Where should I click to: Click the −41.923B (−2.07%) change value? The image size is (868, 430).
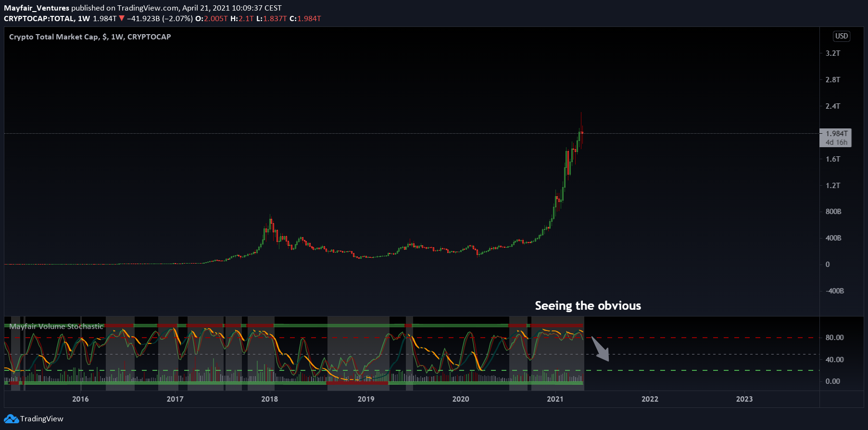[160, 19]
